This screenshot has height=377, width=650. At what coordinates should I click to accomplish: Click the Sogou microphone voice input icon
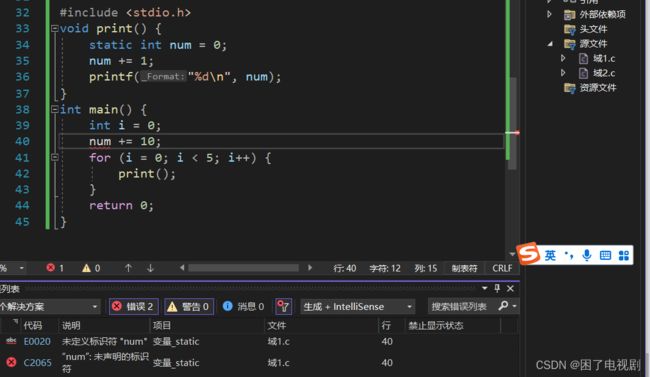tap(587, 255)
